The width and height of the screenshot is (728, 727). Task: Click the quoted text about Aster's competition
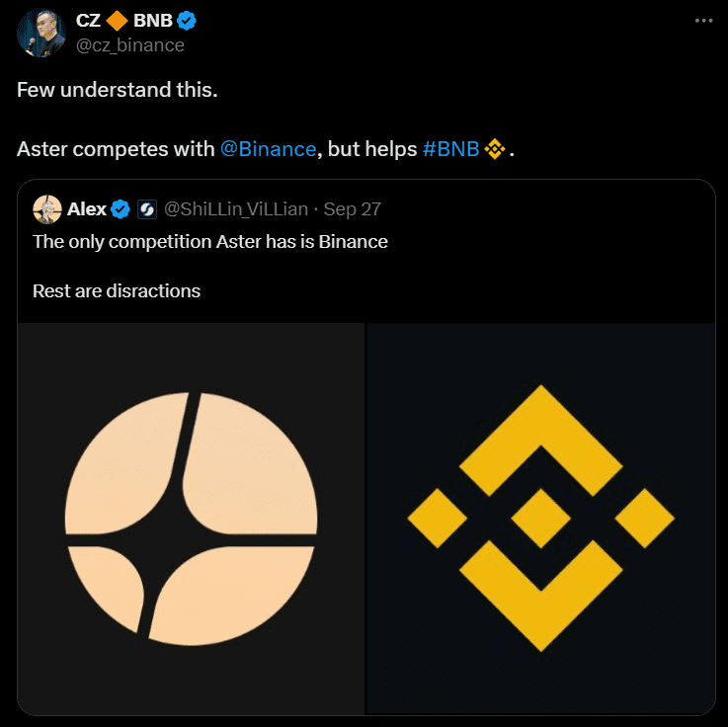point(210,242)
